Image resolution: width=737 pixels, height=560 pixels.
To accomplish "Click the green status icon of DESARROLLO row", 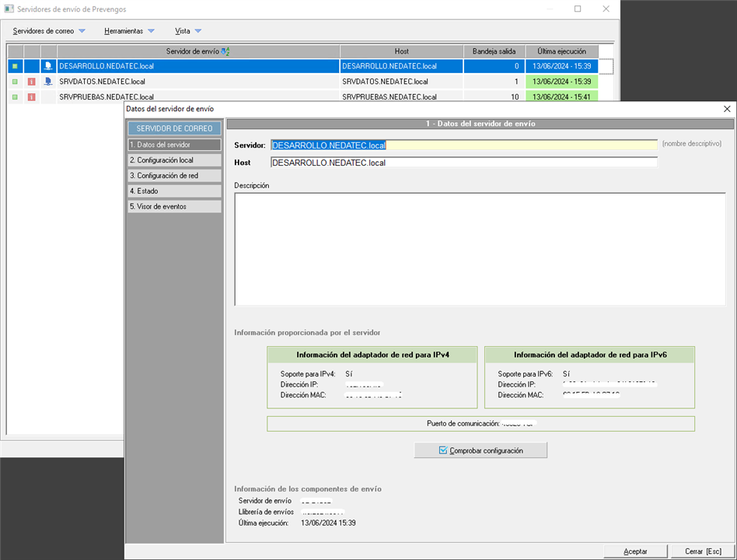I will pyautogui.click(x=15, y=66).
